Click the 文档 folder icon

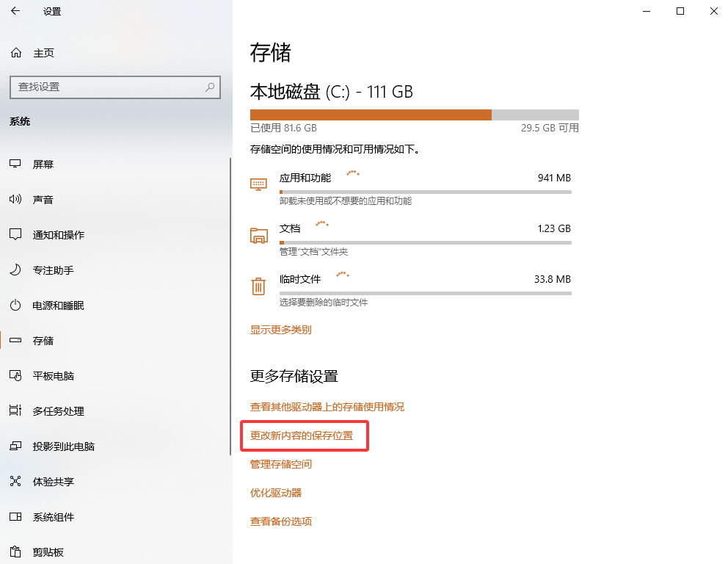click(258, 235)
